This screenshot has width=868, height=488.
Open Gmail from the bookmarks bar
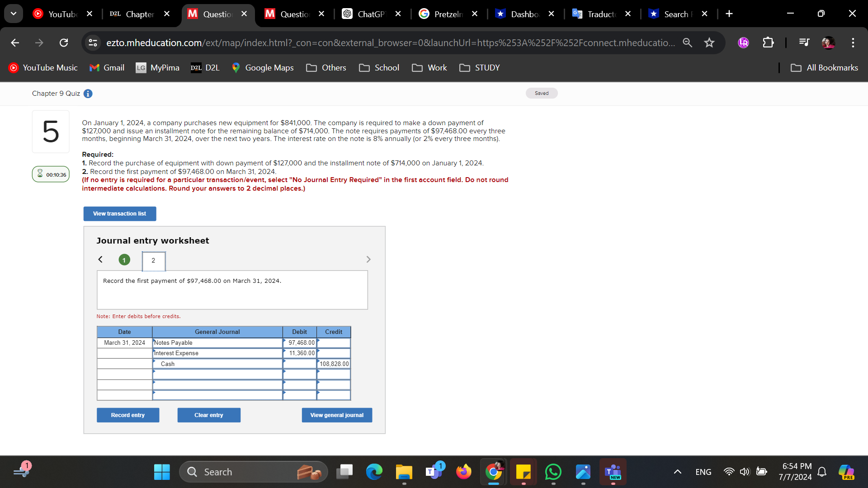coord(107,68)
